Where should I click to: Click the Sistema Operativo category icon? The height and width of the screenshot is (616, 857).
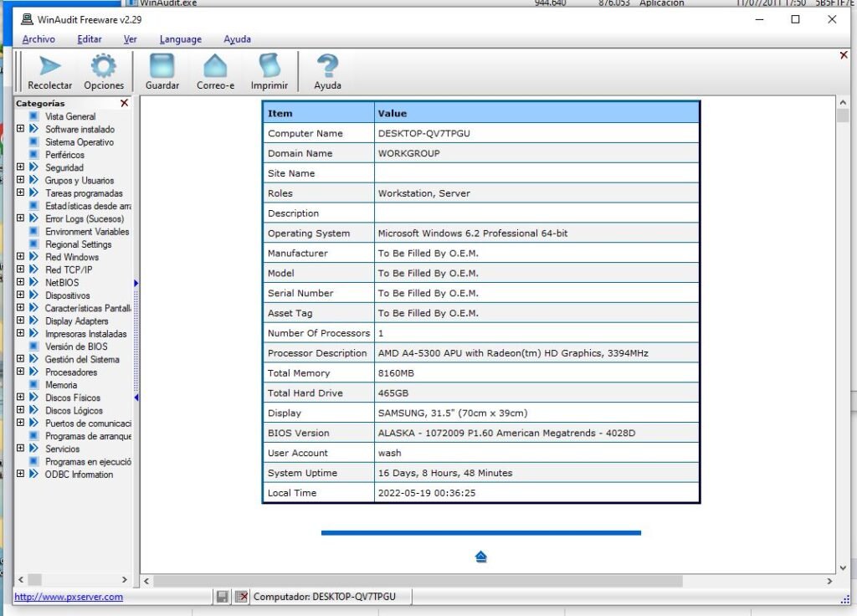33,141
